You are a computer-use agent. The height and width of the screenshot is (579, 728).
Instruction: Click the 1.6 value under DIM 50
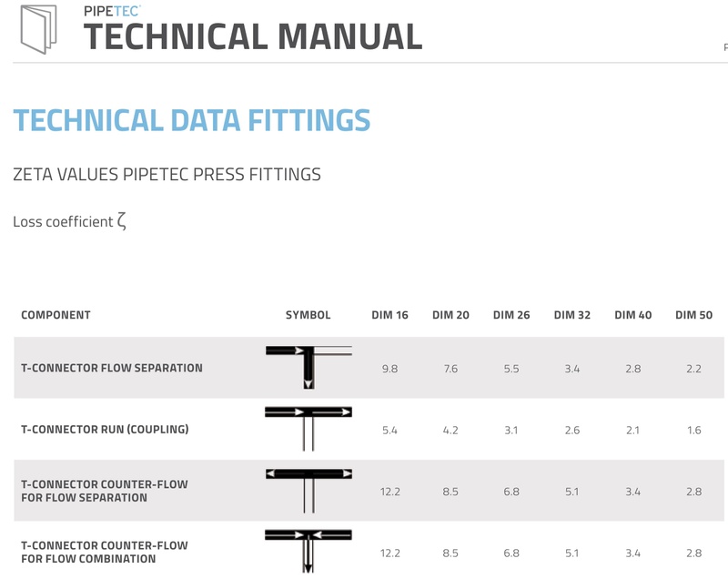(693, 430)
